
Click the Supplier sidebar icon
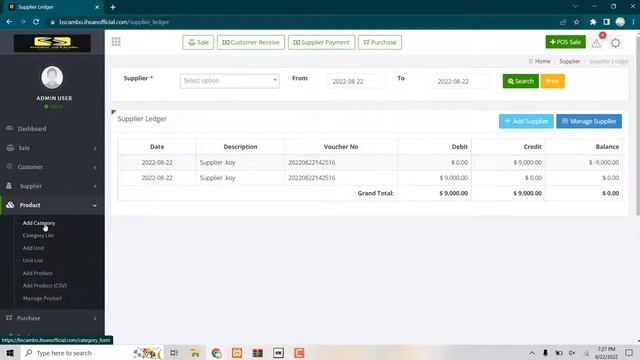tap(9, 186)
